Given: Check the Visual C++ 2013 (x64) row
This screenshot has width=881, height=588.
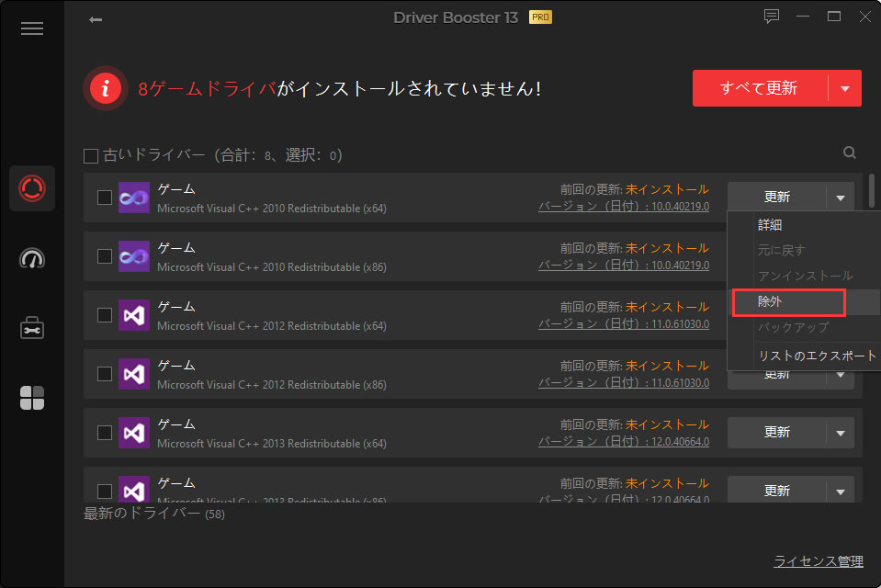Looking at the screenshot, I should point(105,433).
